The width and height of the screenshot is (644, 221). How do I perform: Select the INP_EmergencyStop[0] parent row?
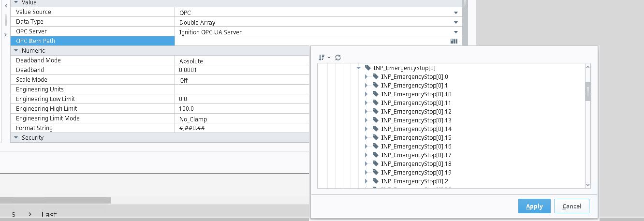click(x=404, y=68)
